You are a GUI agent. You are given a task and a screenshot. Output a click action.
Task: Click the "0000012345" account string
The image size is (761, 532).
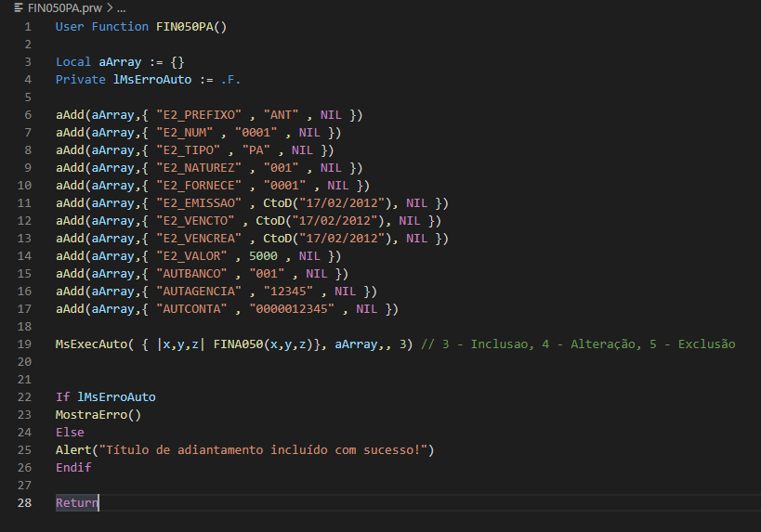click(x=292, y=309)
